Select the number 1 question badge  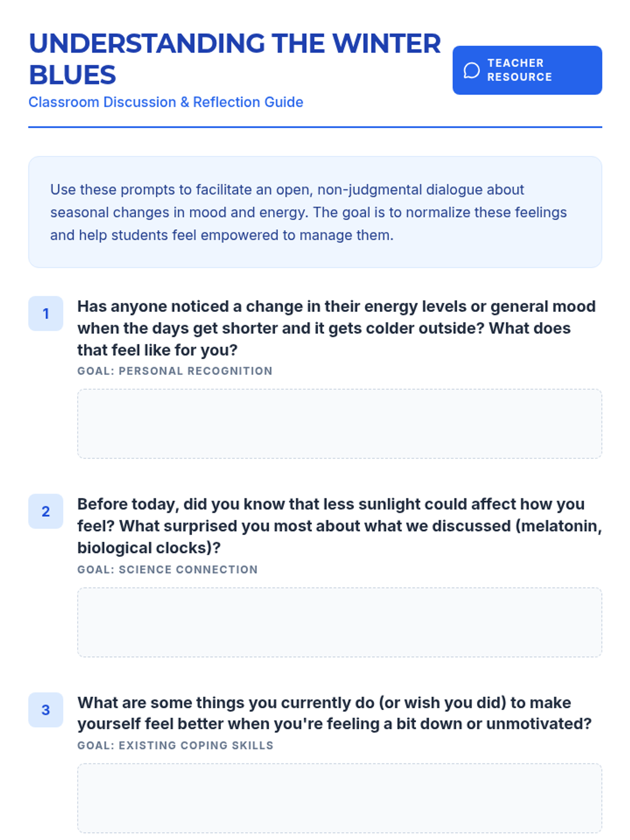46,313
